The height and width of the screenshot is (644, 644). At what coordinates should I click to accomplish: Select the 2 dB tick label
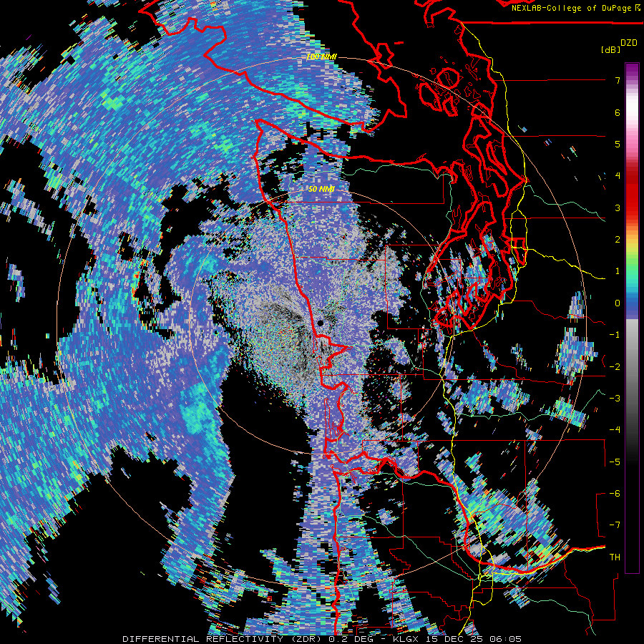click(618, 240)
